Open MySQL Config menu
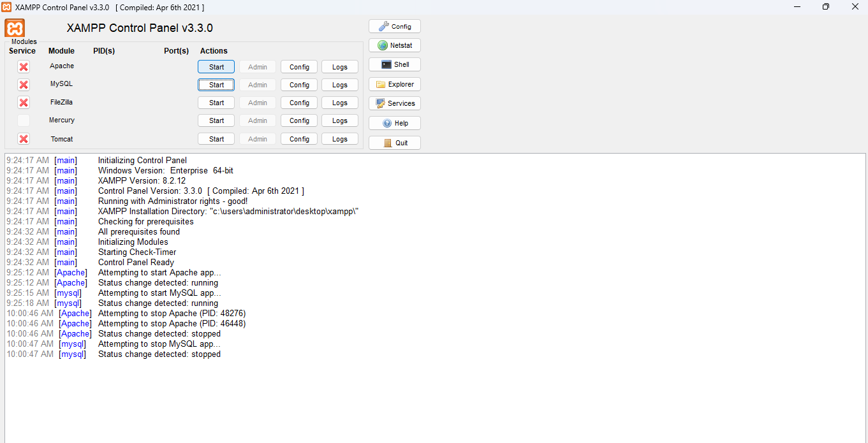 (299, 85)
